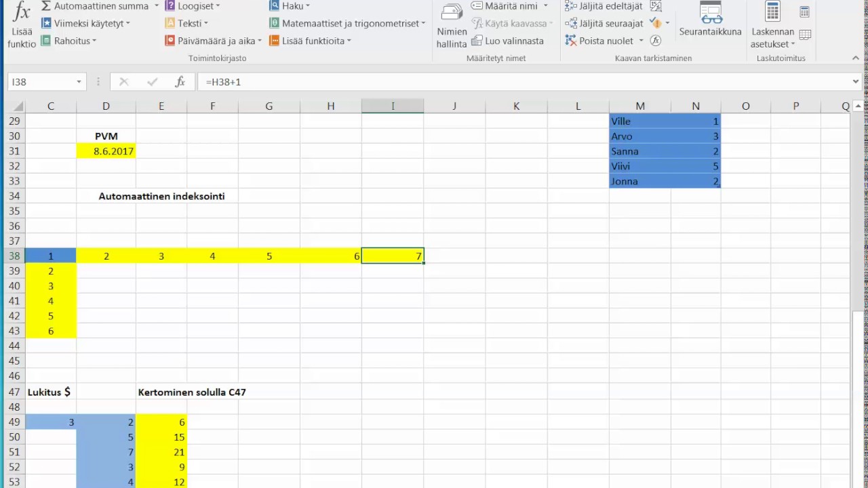Click cancel X in formula bar
The width and height of the screenshot is (868, 488).
[123, 82]
